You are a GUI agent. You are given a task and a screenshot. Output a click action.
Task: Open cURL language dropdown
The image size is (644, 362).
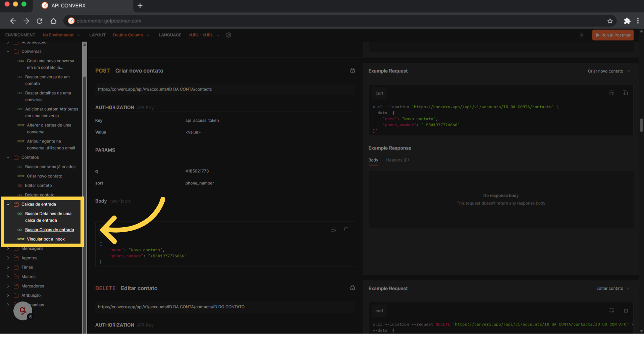coord(204,35)
